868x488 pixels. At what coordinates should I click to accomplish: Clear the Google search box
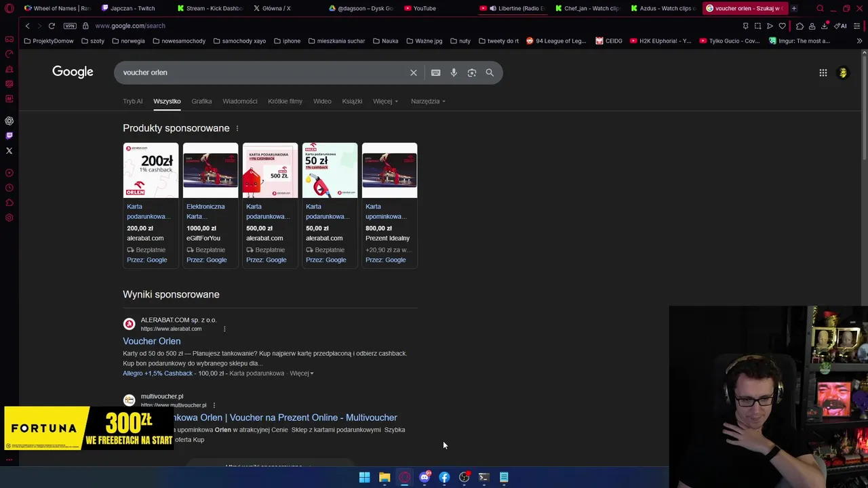click(x=414, y=73)
